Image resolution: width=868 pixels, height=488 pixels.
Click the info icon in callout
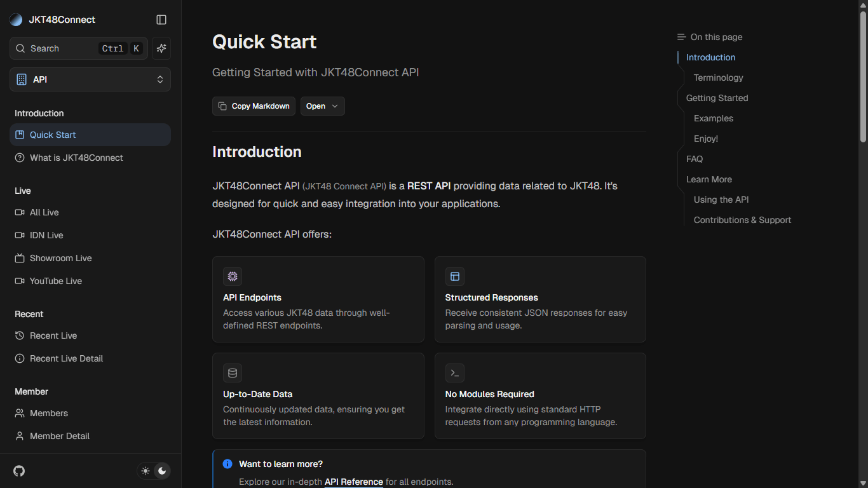pos(227,464)
